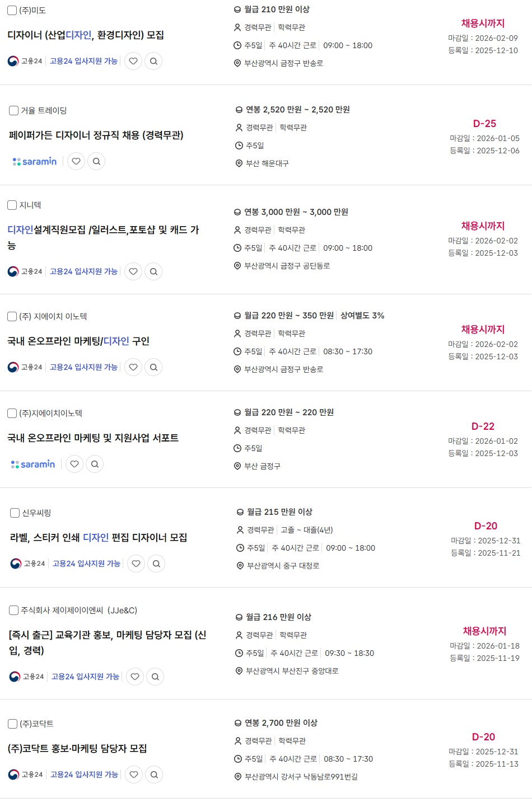This screenshot has width=532, height=812.
Task: Open (주)코닥트 홍보·마케팅 담당자 모집 posting
Action: coord(77,748)
